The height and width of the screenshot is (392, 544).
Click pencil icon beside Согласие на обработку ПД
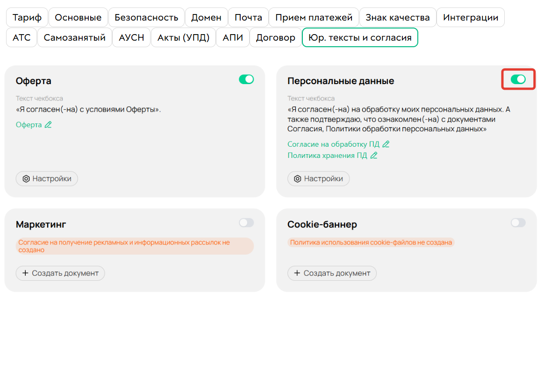[x=386, y=144]
